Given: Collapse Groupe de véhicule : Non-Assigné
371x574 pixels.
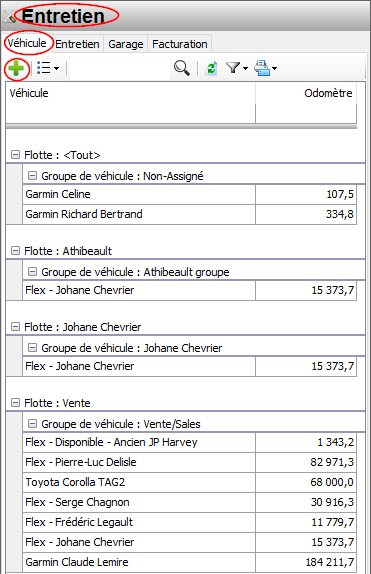Looking at the screenshot, I should coord(33,176).
